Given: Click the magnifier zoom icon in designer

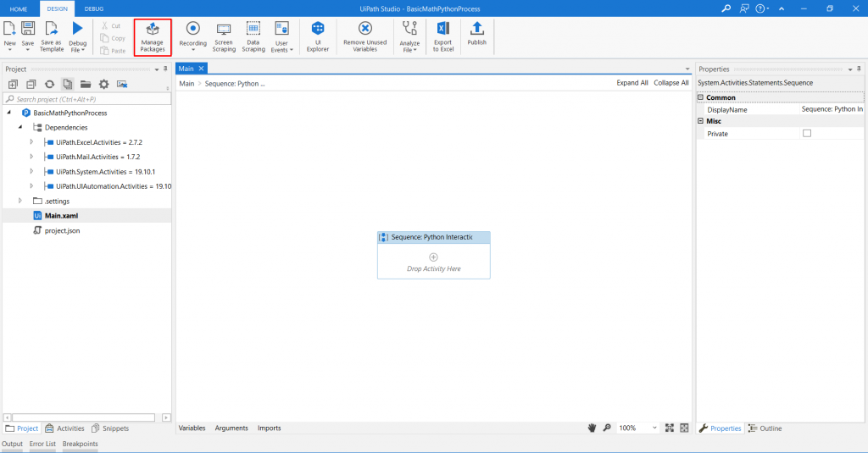Looking at the screenshot, I should click(607, 428).
